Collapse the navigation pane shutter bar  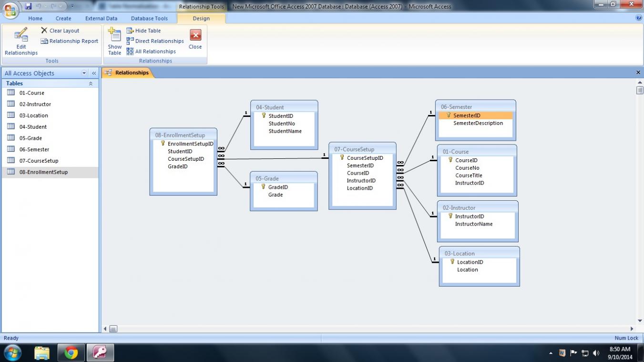(94, 73)
